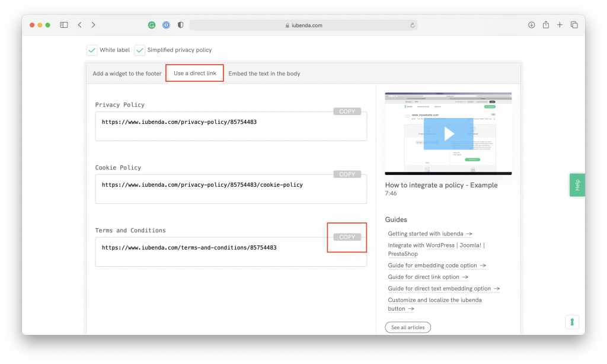Expand Guide for direct link option
Screen dimensions: 607x364
pyautogui.click(x=428, y=277)
